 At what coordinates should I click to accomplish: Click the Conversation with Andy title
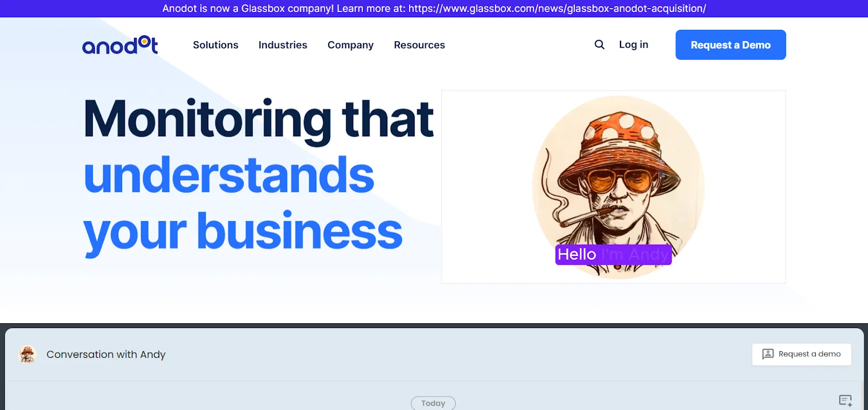(x=106, y=354)
